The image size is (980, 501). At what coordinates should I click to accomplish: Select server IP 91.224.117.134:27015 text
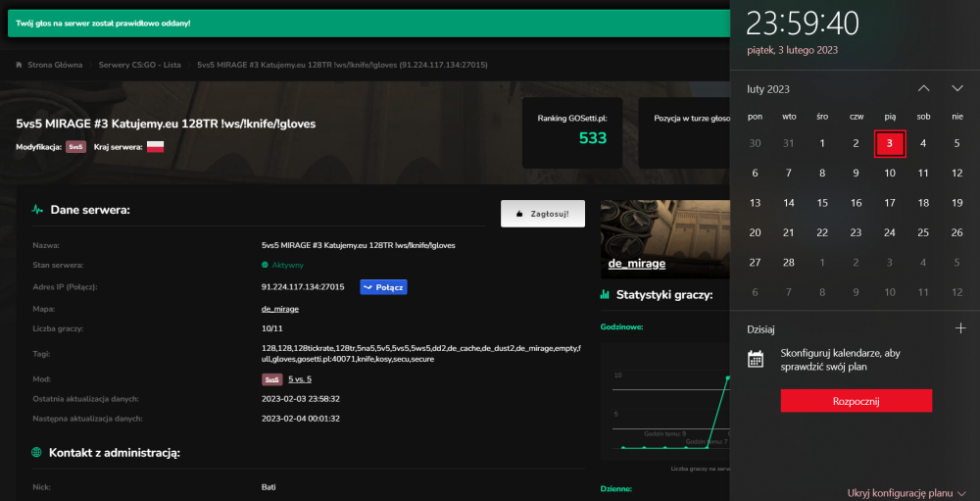pyautogui.click(x=303, y=287)
